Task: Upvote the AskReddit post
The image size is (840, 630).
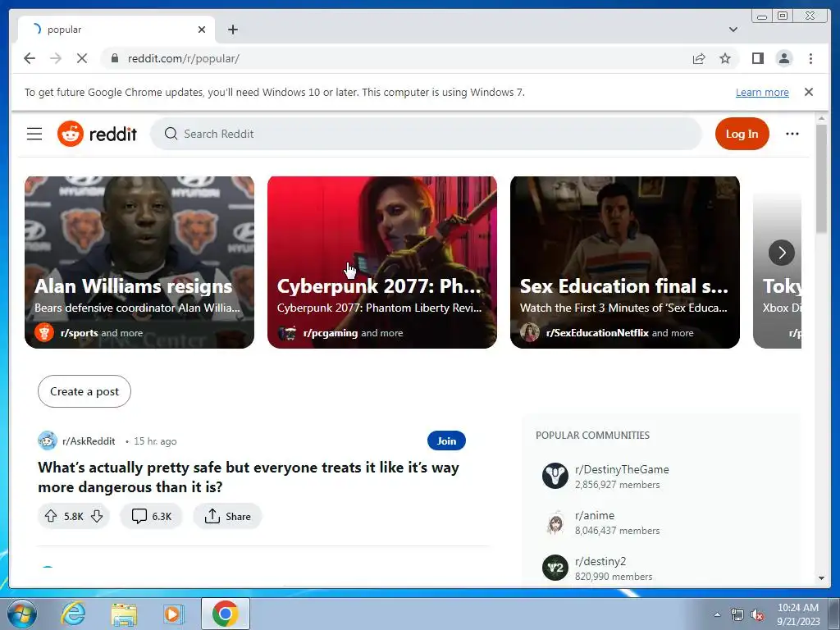Action: click(x=51, y=517)
